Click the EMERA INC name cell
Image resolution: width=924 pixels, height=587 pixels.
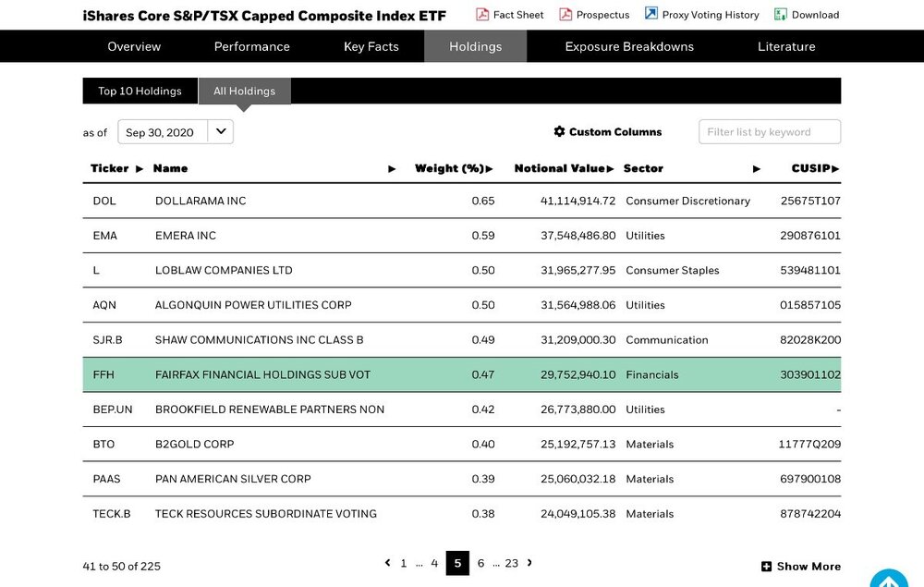(186, 236)
